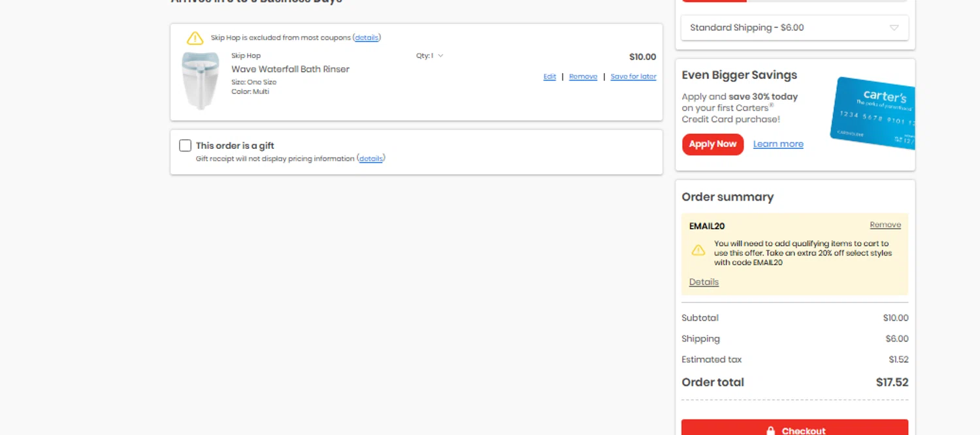Open the Bath Rinser product thumbnail
This screenshot has width=980, height=435.
tap(200, 80)
